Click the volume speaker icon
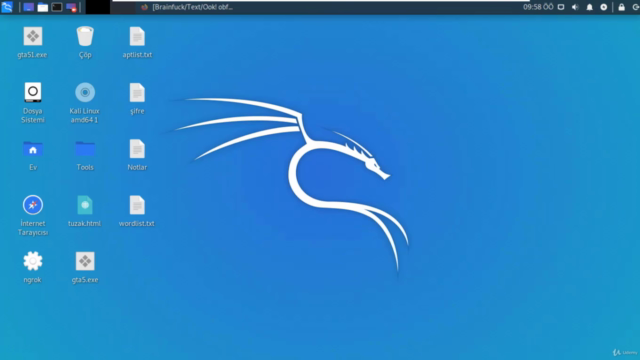Screen dimensions: 640x360 point(575,7)
